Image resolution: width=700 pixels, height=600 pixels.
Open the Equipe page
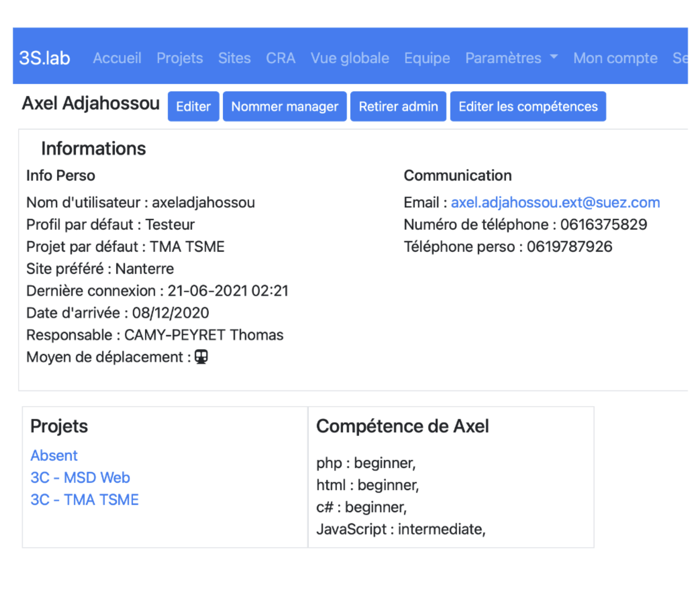coord(427,58)
